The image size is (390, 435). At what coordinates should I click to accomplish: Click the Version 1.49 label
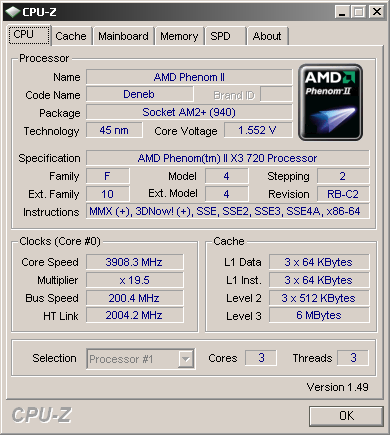pos(337,387)
